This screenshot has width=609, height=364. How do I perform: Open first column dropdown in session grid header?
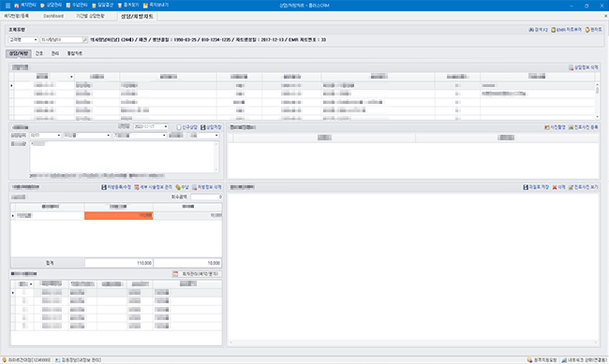tap(31, 284)
